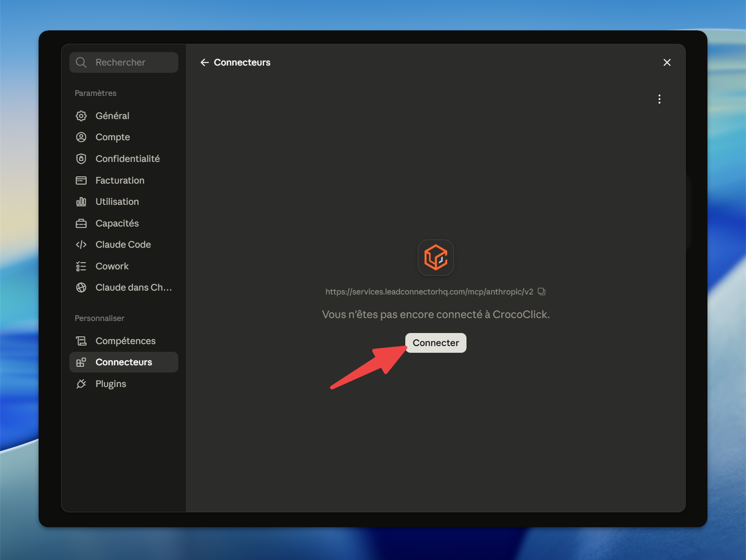Click the Facturation card icon
The image size is (746, 560).
pyautogui.click(x=81, y=180)
